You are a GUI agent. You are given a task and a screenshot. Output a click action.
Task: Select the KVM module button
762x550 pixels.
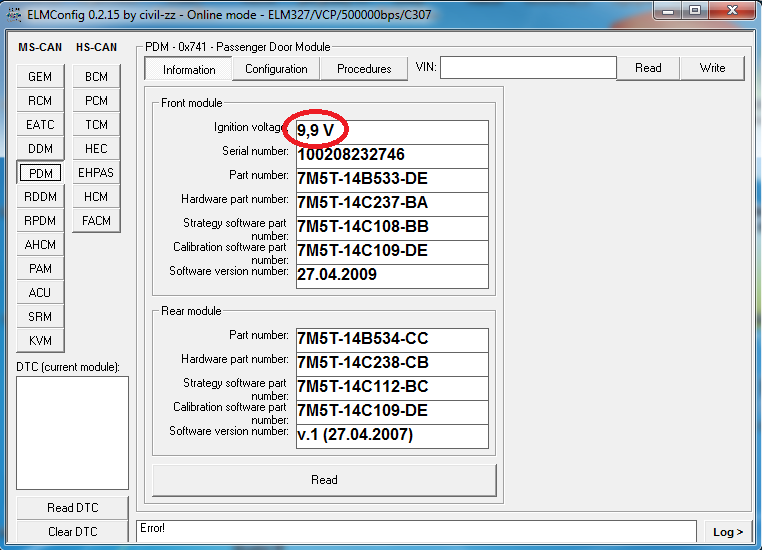(40, 341)
